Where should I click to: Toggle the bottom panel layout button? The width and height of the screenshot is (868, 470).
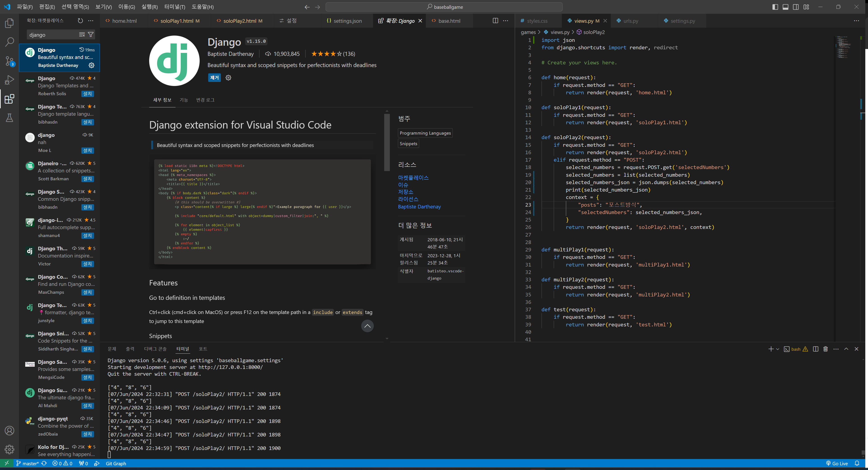pos(786,7)
